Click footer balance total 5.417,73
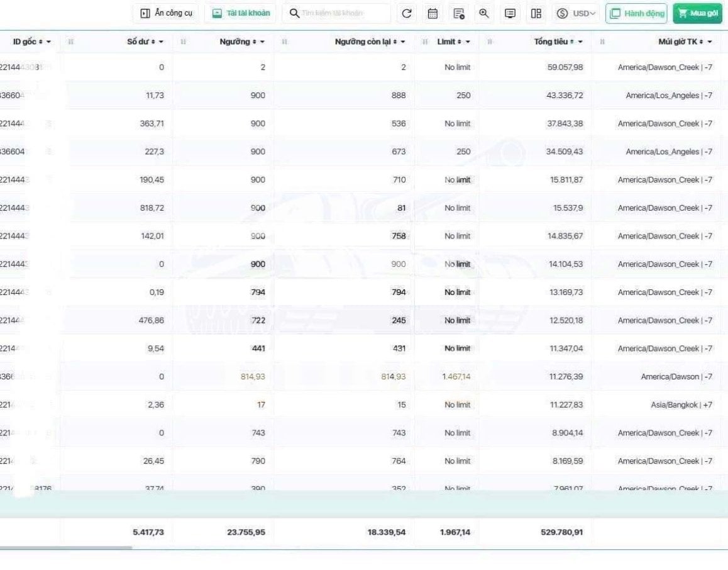This screenshot has width=728, height=570. (x=148, y=532)
